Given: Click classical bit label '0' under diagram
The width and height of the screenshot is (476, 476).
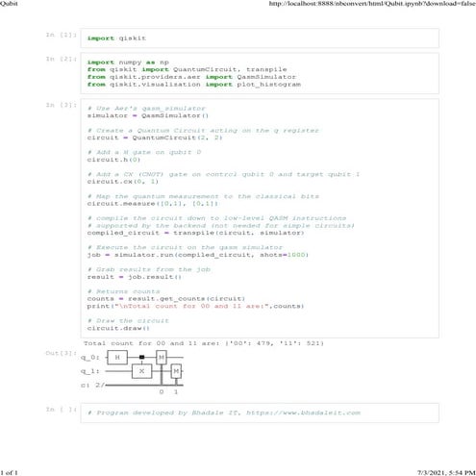Looking at the screenshot, I should [x=162, y=391].
